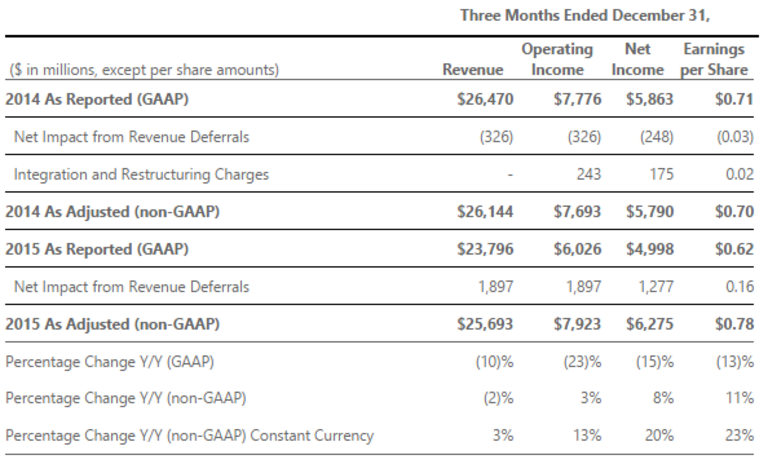This screenshot has width=768, height=464.
Task: Click the "2014 As Adjusted (non-GAAP)" row label
Action: click(111, 212)
